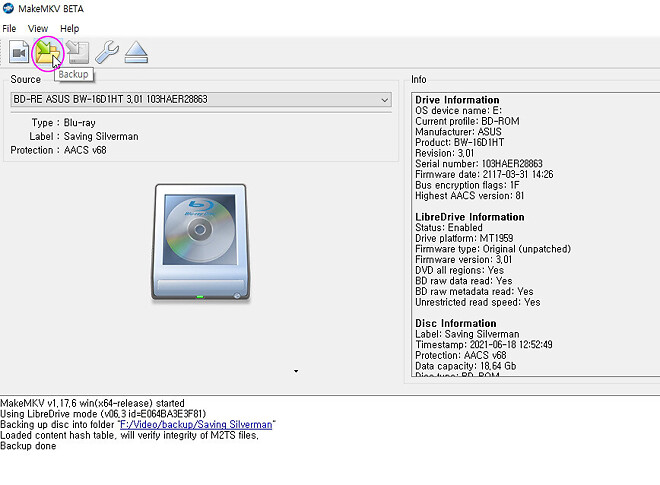Open the F:/Video/backup/Saving Silverman folder link
The height and width of the screenshot is (485, 660).
coord(196,424)
